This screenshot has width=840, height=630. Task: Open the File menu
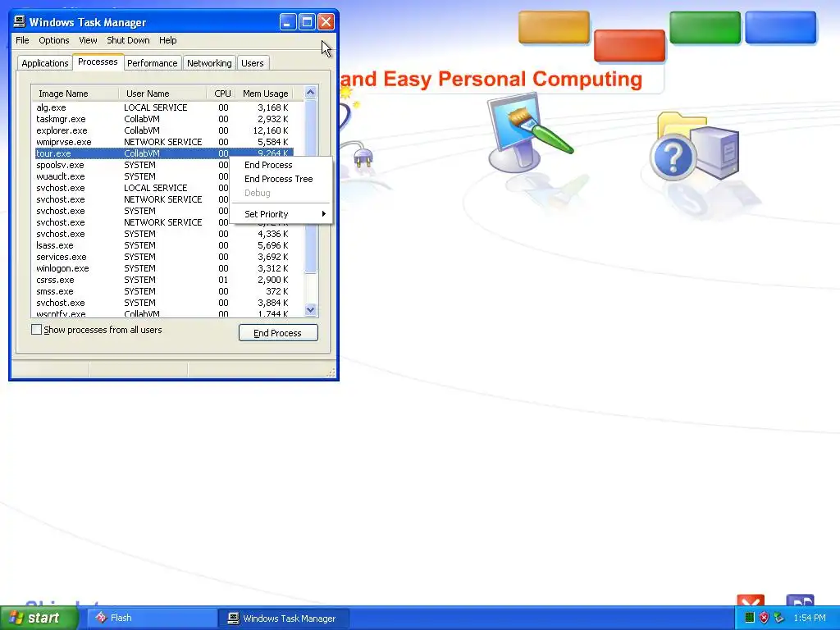tap(22, 40)
